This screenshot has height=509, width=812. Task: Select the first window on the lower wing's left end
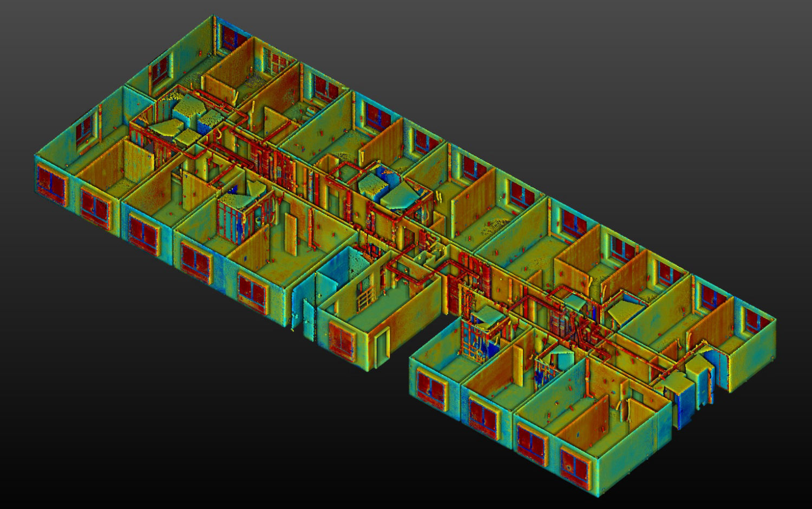[x=431, y=387]
